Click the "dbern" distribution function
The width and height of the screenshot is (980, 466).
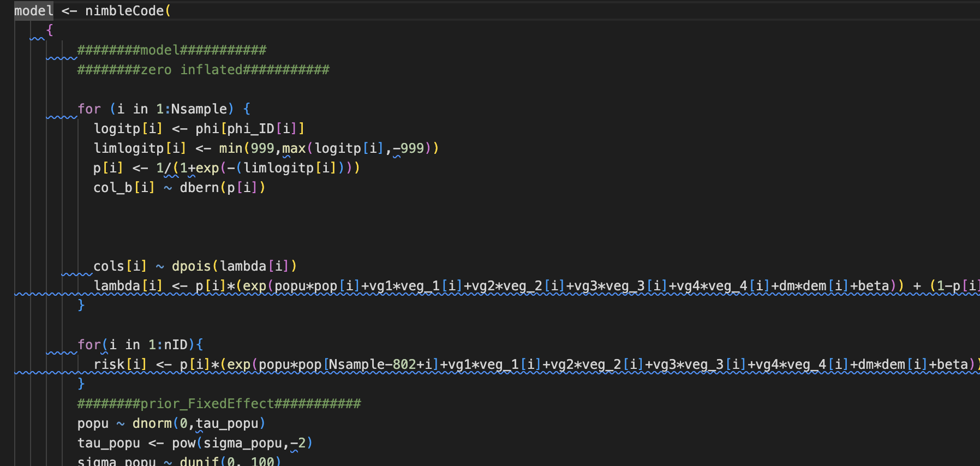tap(199, 188)
